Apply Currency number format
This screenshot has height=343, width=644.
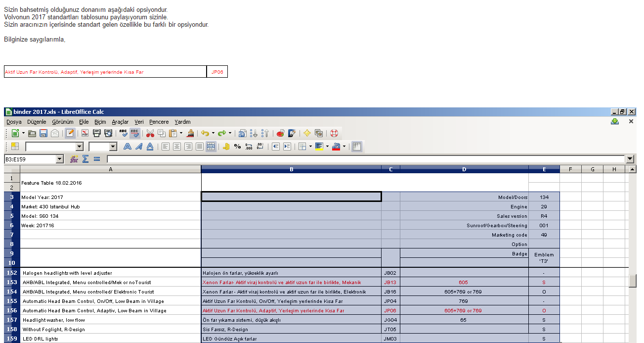click(x=226, y=147)
